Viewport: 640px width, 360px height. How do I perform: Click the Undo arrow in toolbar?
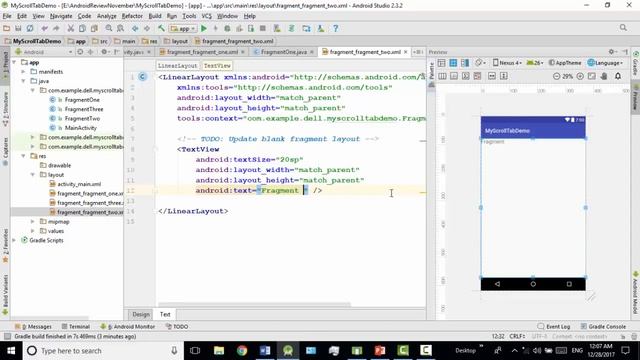click(x=44, y=29)
